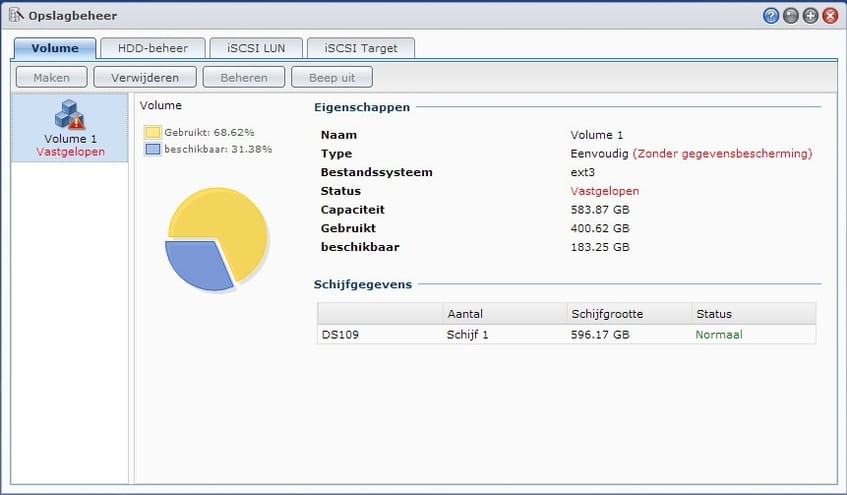Screen dimensions: 847x495
Task: Select the DS109 disk row
Action: click(x=565, y=334)
